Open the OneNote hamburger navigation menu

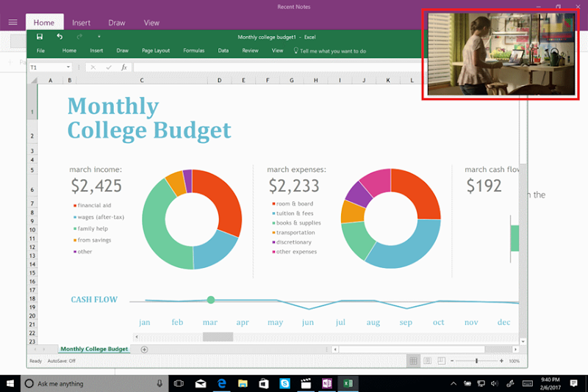(12, 22)
